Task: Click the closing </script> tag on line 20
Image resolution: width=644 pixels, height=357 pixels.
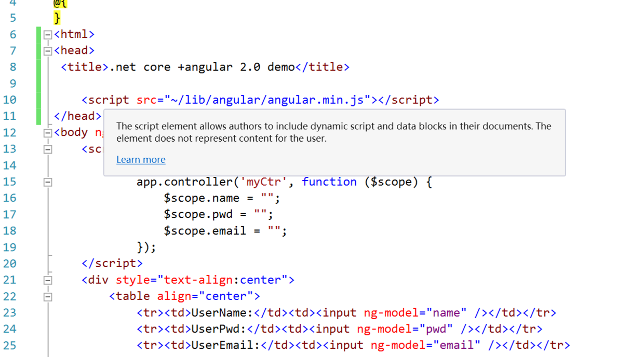Action: click(x=112, y=264)
